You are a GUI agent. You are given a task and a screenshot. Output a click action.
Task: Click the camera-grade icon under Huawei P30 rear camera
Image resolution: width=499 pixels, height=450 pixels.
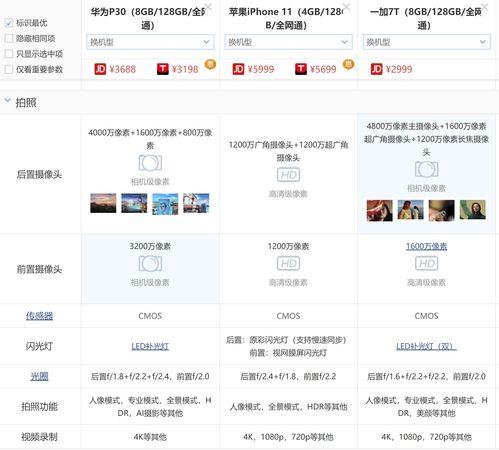(x=150, y=163)
